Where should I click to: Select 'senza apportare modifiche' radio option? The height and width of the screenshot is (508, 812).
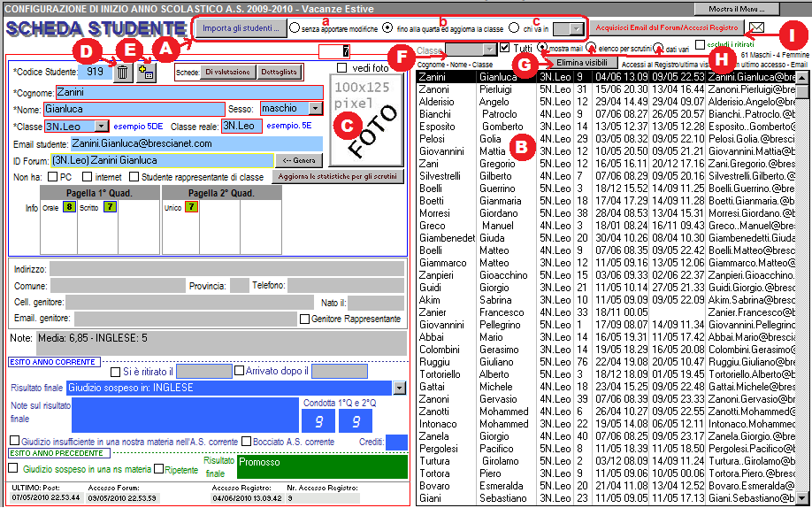294,27
